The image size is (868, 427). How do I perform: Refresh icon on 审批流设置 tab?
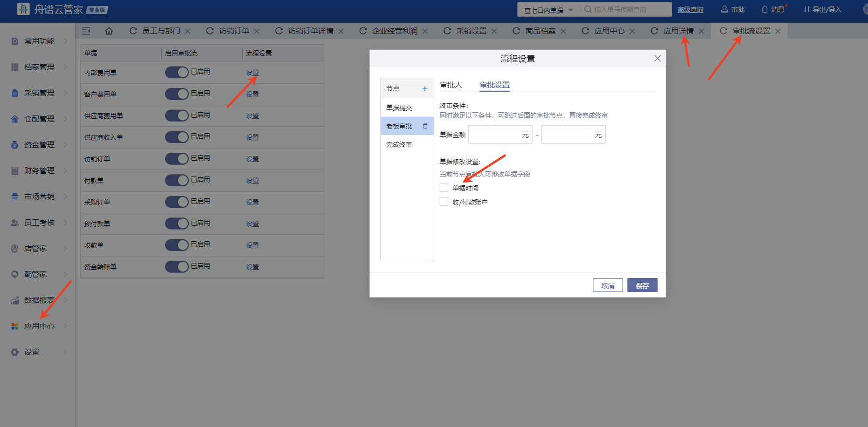coord(723,31)
